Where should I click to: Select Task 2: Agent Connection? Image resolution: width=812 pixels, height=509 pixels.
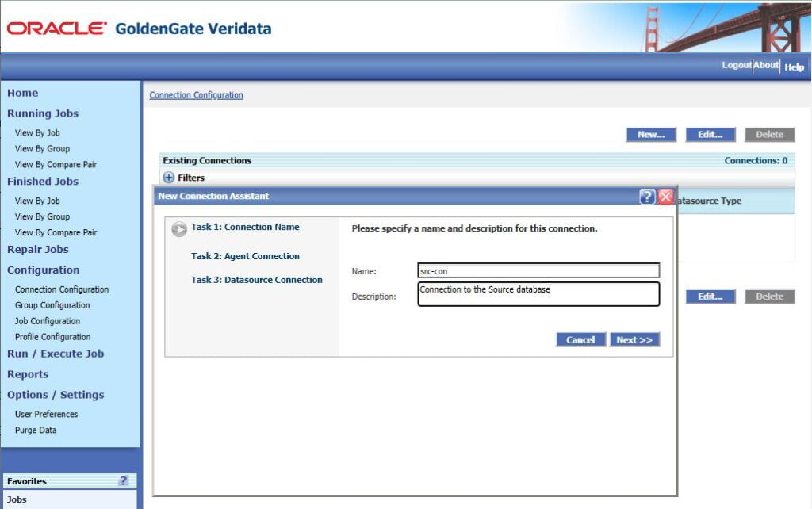pyautogui.click(x=246, y=256)
